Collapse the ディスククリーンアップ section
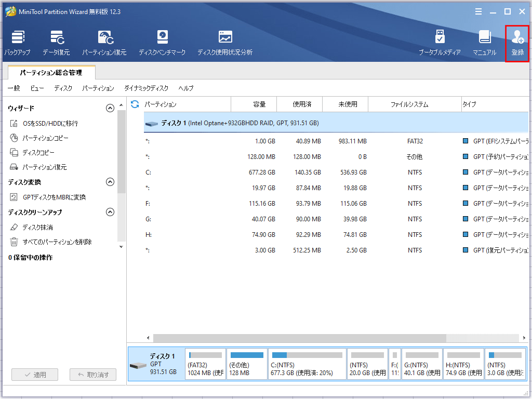 [110, 212]
